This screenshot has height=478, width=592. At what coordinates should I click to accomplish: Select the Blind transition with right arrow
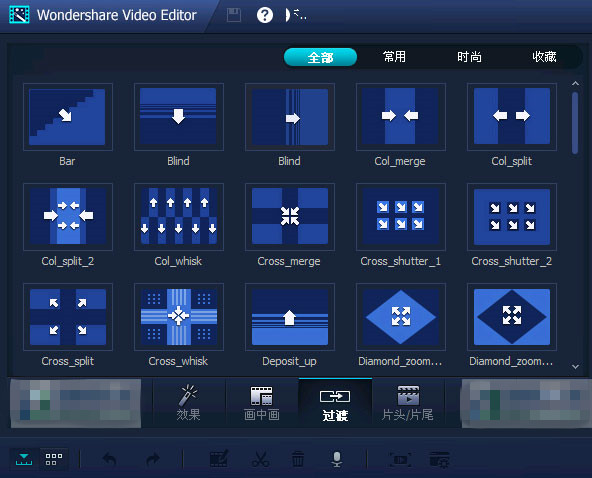(290, 117)
